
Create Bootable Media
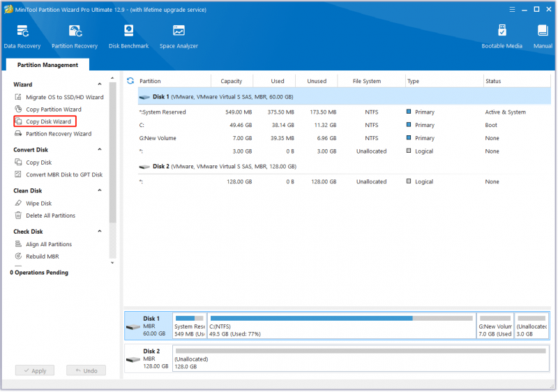click(502, 37)
